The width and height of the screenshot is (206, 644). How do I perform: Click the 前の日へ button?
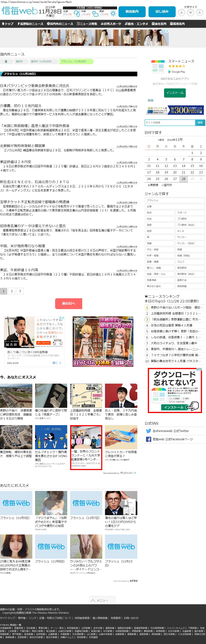click(x=69, y=303)
